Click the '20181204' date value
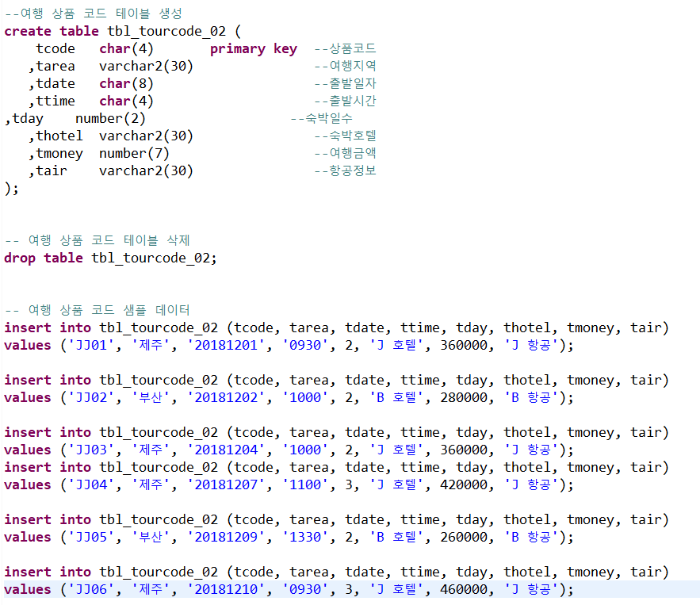This screenshot has width=700, height=605. (226, 450)
